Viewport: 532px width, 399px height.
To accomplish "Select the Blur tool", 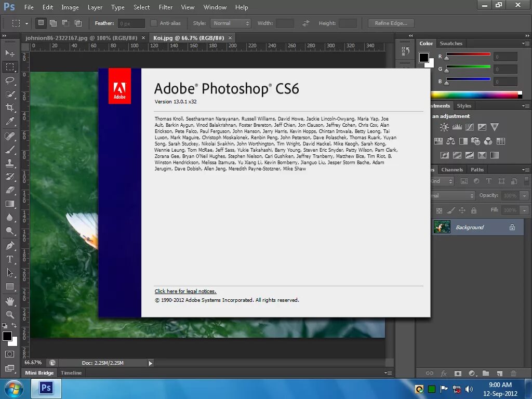I will pos(10,218).
